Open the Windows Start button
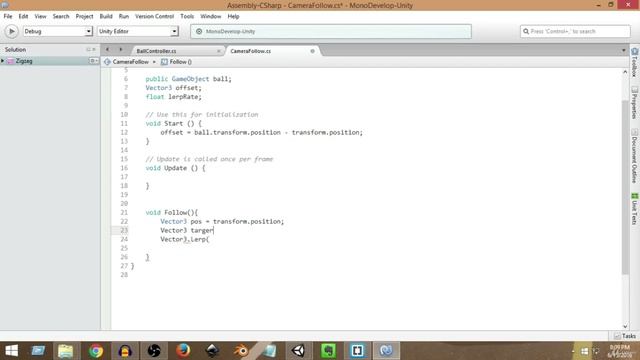Image resolution: width=640 pixels, height=360 pixels. pyautogui.click(x=11, y=351)
